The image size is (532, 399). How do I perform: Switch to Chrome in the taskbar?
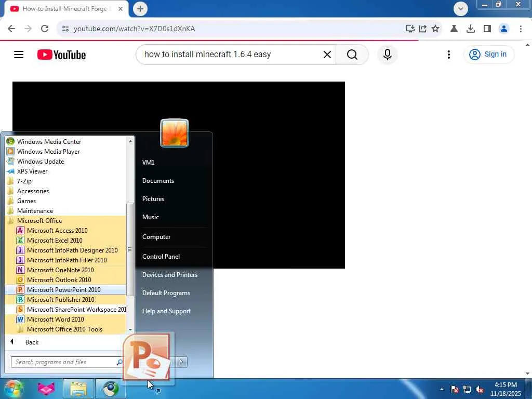(x=111, y=389)
